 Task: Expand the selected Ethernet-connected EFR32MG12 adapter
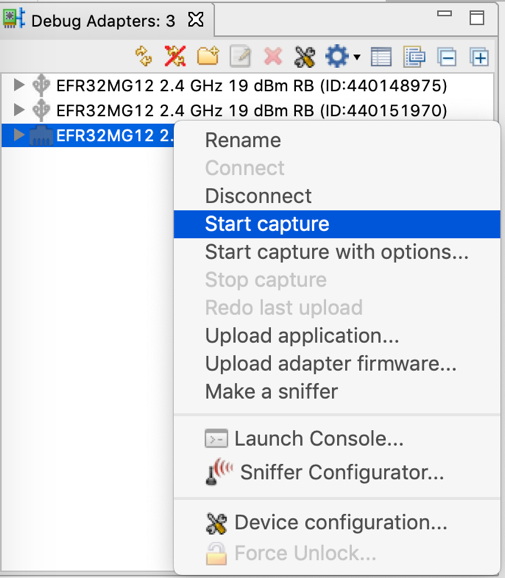click(x=18, y=135)
